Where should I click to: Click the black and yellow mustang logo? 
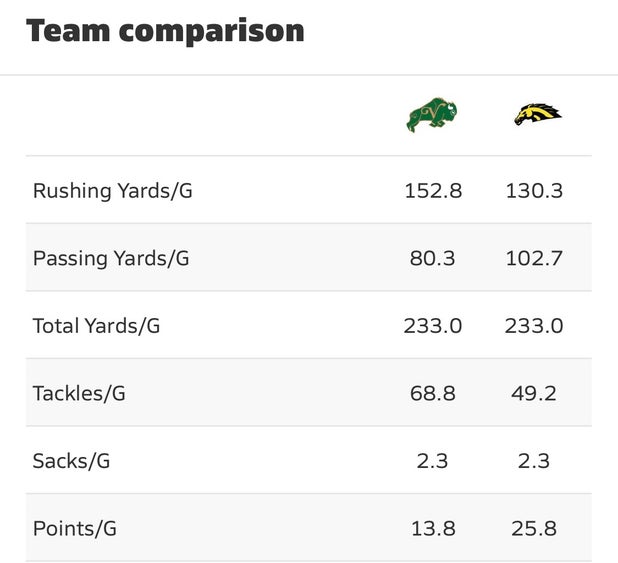tap(537, 115)
